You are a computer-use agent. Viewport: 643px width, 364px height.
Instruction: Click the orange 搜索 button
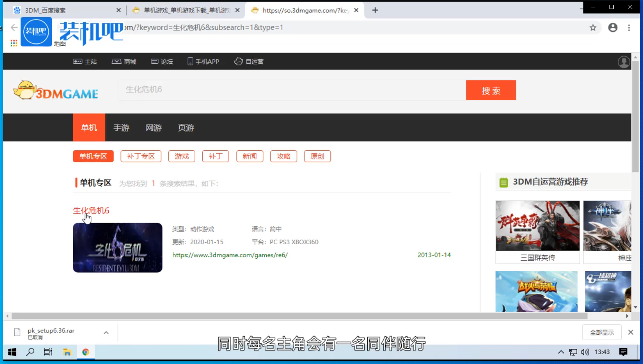[491, 90]
